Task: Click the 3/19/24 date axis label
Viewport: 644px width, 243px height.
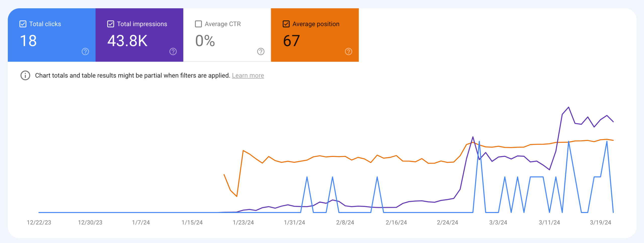Action: click(600, 222)
